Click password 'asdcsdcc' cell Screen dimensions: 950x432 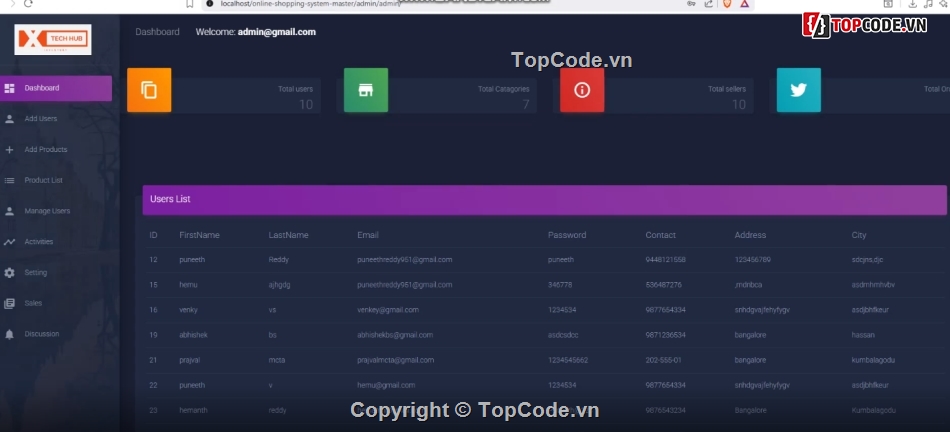[565, 335]
